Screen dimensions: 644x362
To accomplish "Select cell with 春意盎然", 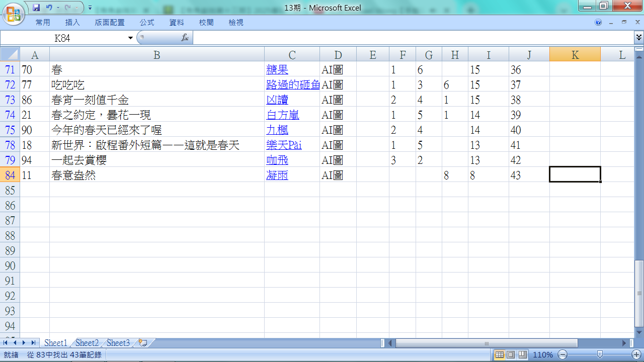I will [157, 175].
